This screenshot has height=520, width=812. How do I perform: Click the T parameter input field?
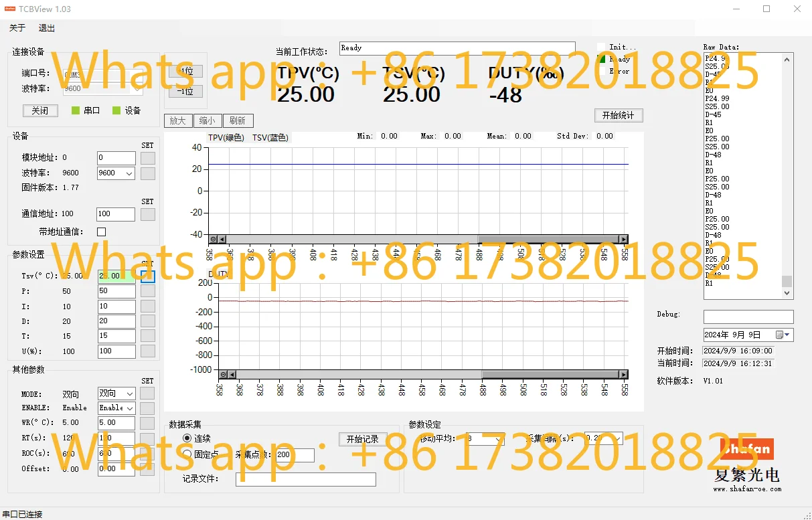(x=116, y=336)
